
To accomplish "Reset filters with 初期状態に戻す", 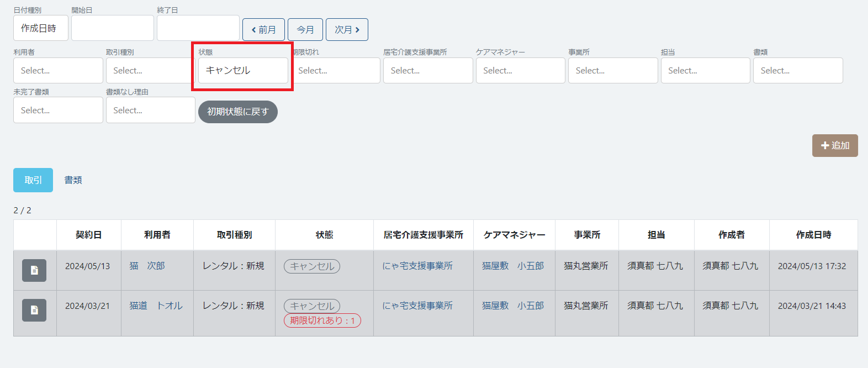I will click(237, 112).
